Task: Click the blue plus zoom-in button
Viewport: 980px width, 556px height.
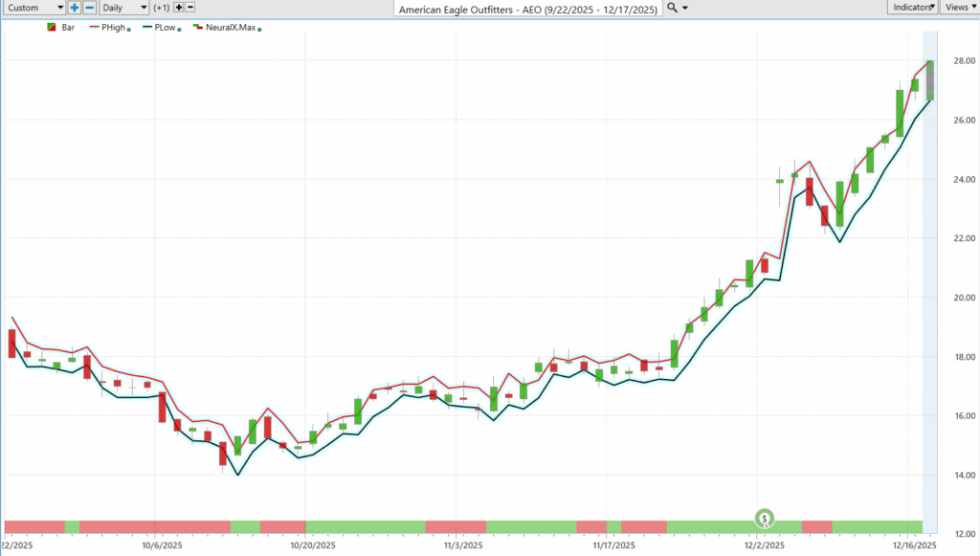Action: click(x=75, y=7)
